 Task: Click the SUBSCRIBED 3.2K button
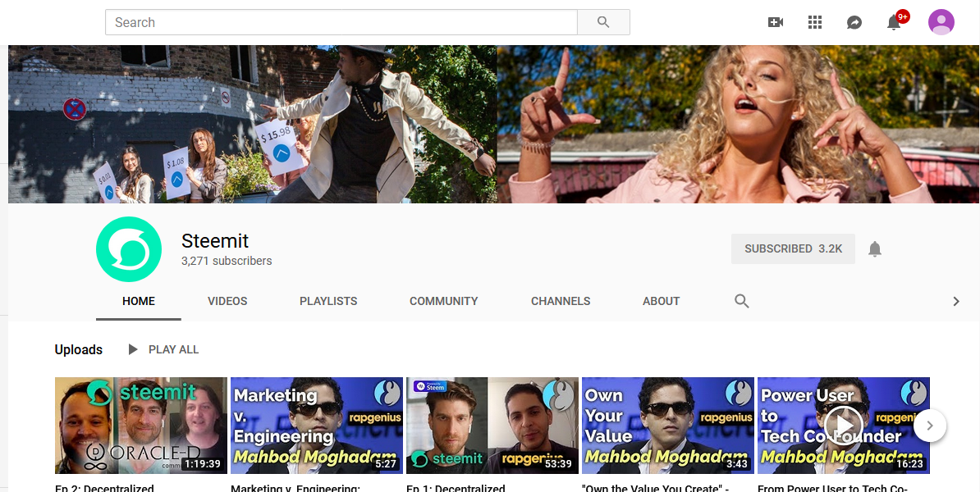pos(793,248)
